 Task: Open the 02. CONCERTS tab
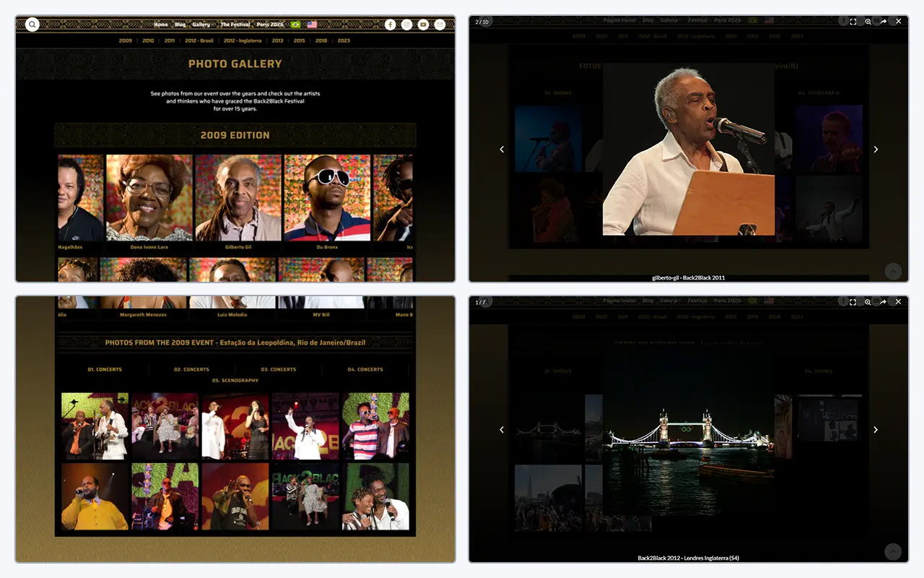click(191, 369)
